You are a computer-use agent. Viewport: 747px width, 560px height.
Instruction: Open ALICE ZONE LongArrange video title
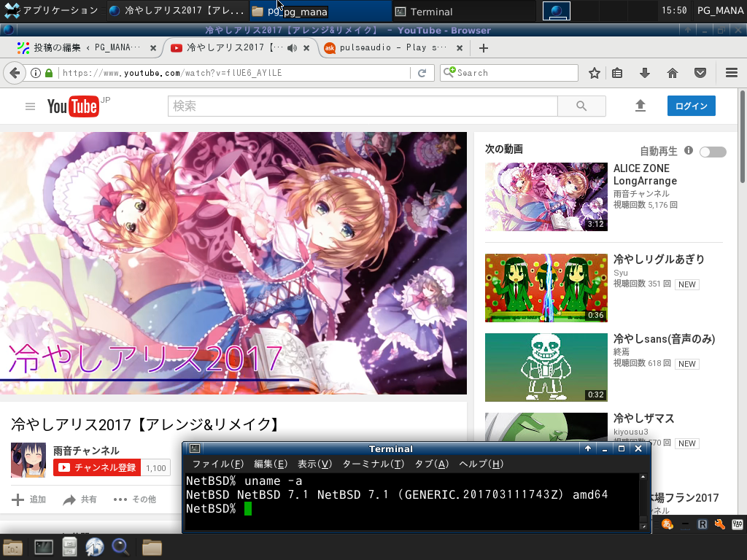coord(645,175)
